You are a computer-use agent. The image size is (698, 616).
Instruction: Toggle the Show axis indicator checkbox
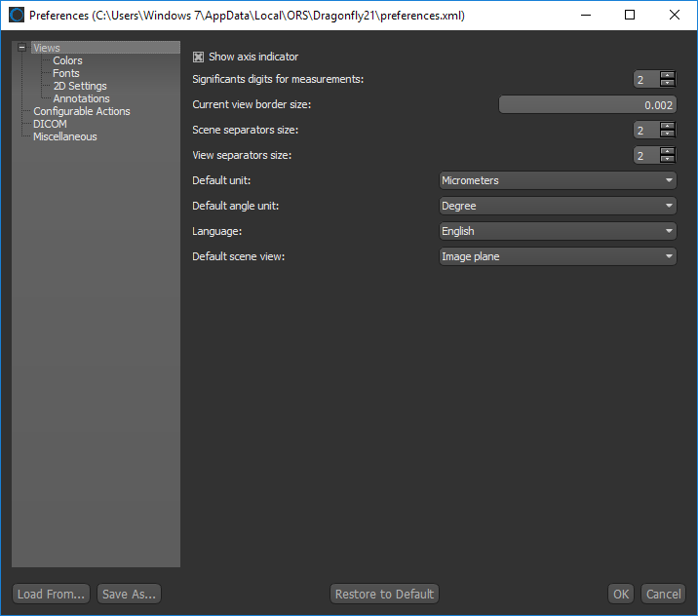(x=199, y=57)
